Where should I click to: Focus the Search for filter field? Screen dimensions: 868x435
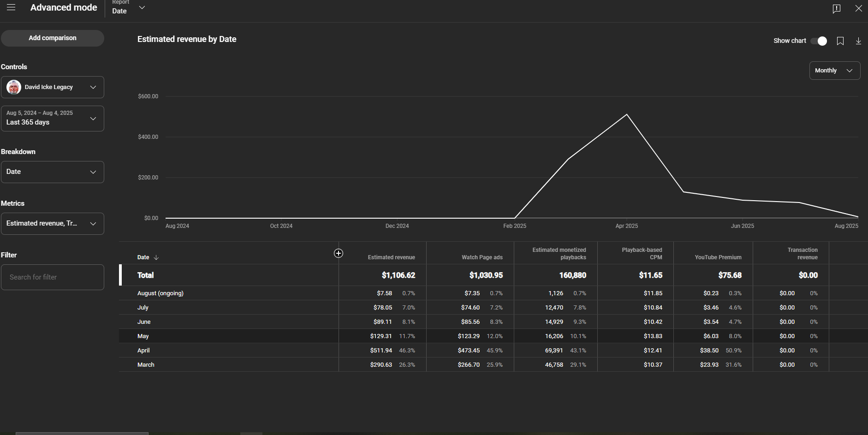tap(53, 277)
